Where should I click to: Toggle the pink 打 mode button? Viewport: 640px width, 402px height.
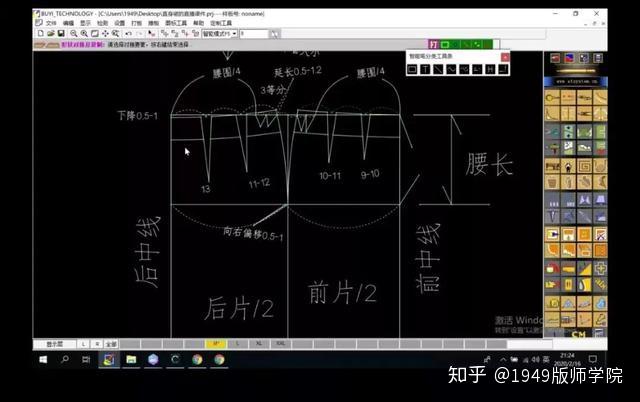click(433, 44)
